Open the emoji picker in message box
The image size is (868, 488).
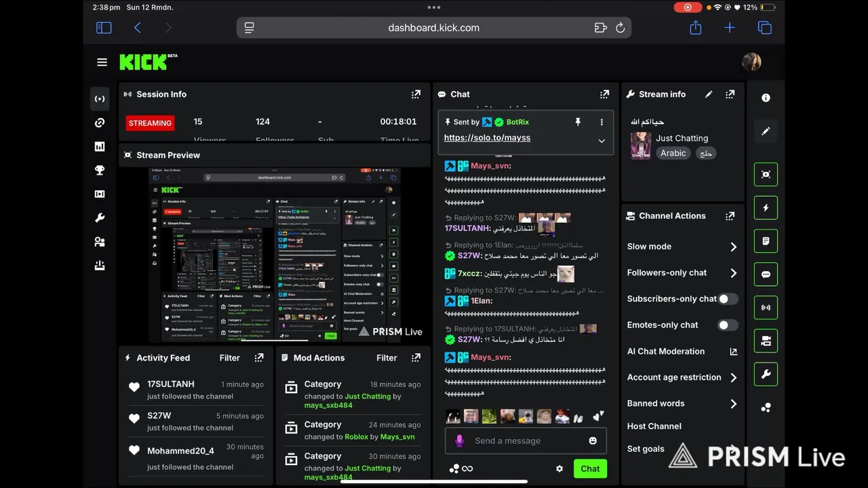click(593, 441)
